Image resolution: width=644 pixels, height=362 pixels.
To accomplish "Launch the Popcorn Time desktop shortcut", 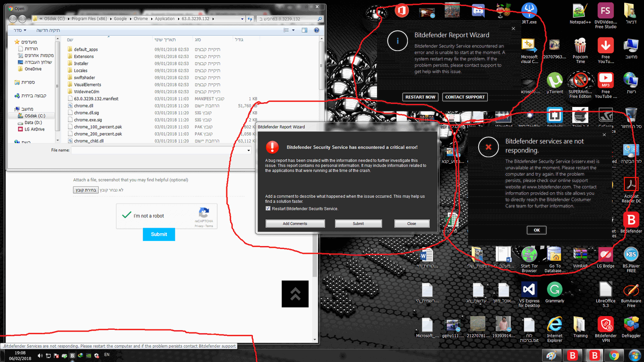I will pos(580,51).
